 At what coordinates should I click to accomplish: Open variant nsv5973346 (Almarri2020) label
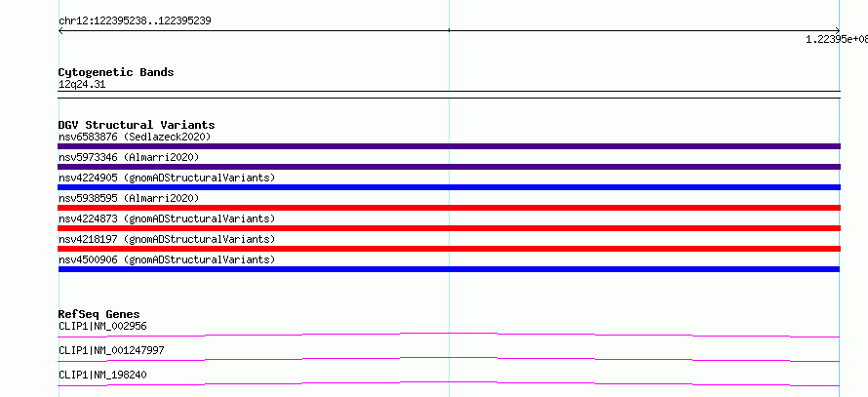point(129,157)
